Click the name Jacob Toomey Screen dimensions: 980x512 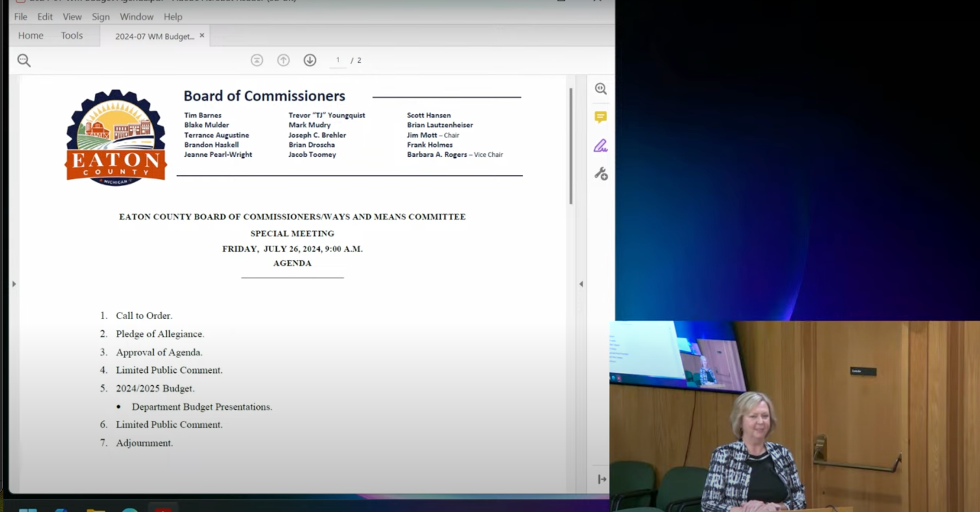click(x=312, y=154)
